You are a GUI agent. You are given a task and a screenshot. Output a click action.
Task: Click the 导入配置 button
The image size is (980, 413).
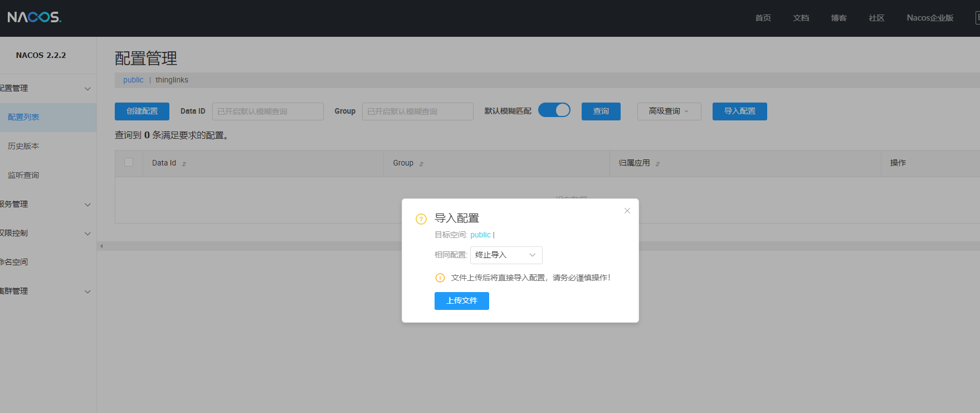click(x=740, y=111)
